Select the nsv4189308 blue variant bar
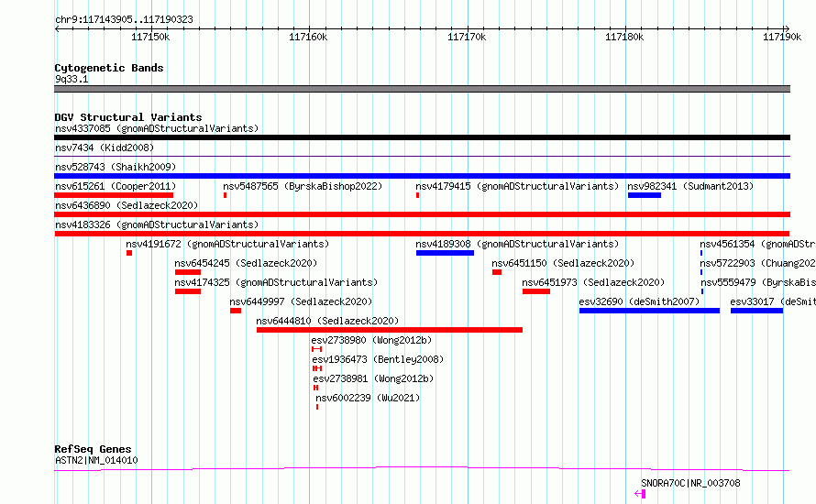This screenshot has width=816, height=504. (445, 253)
